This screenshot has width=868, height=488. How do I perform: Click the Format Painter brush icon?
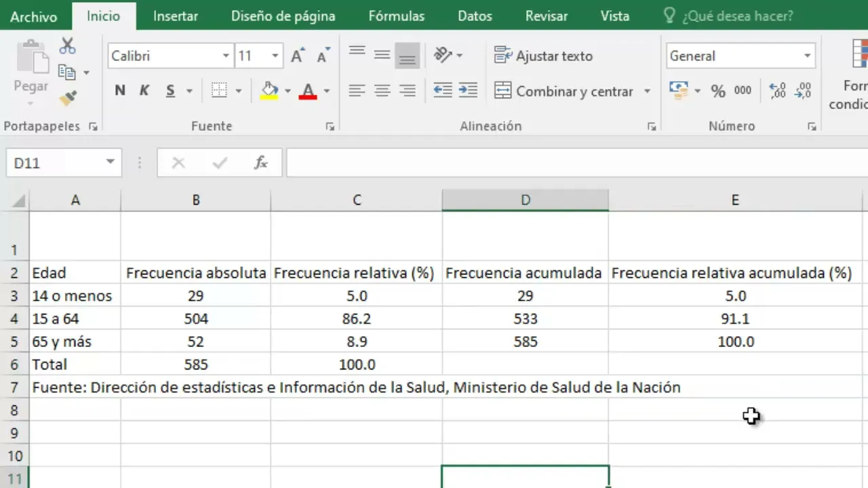pos(67,98)
